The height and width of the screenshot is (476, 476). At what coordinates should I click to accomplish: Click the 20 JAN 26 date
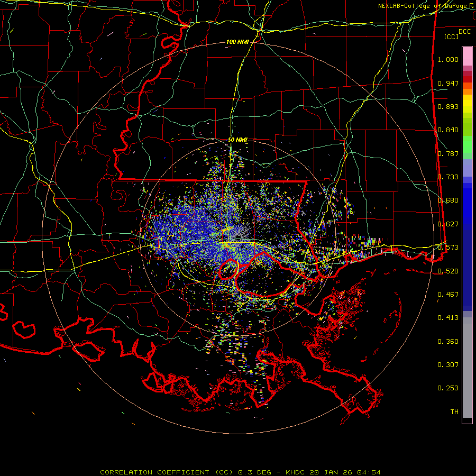(x=331, y=472)
